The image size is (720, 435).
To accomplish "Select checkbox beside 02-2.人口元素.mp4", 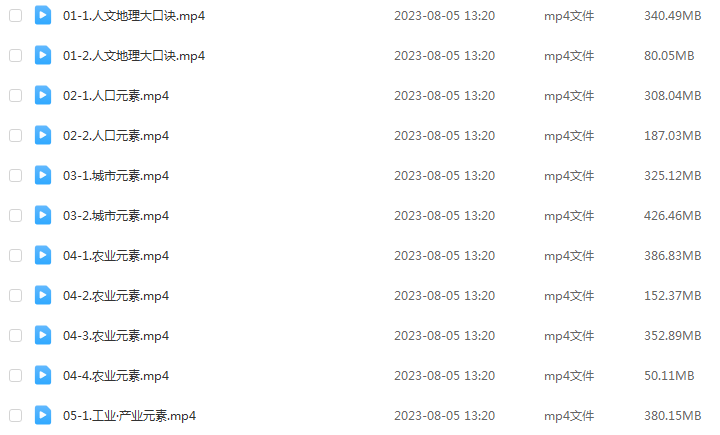I will [16, 136].
